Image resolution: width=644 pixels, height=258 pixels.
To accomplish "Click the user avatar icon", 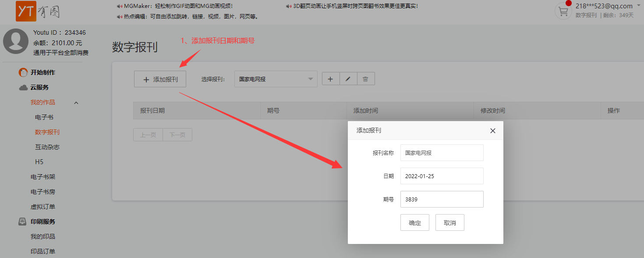I will pos(16,41).
